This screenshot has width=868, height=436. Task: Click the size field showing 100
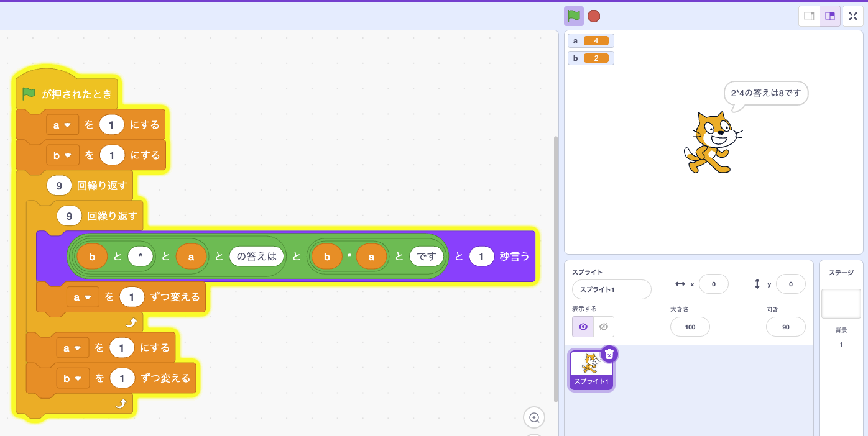click(690, 327)
